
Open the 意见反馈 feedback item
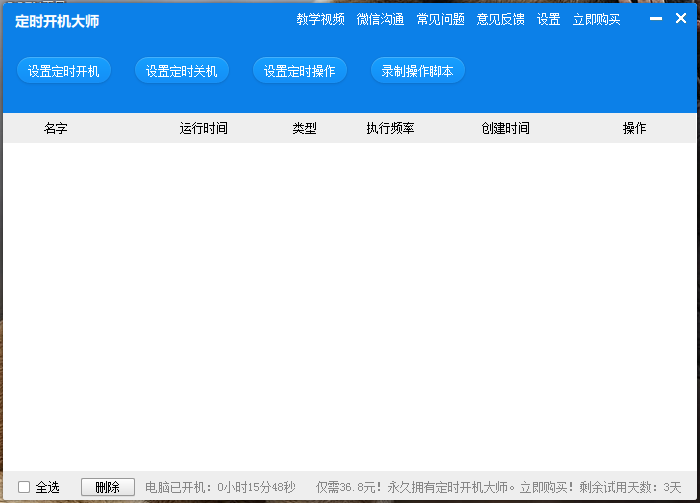tap(500, 19)
